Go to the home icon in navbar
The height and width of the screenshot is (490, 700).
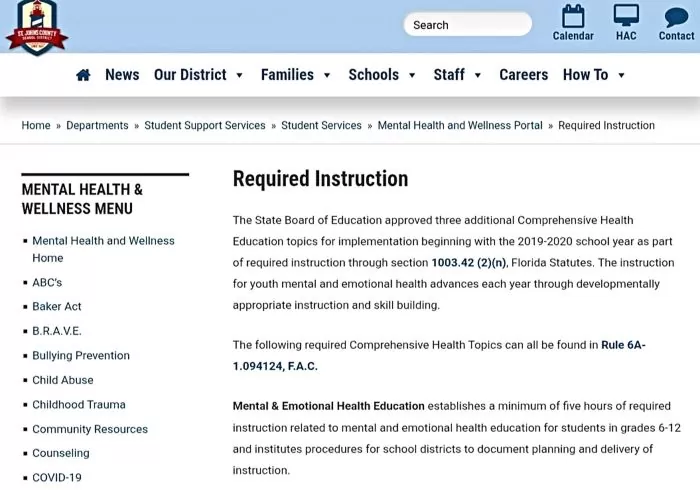point(83,75)
